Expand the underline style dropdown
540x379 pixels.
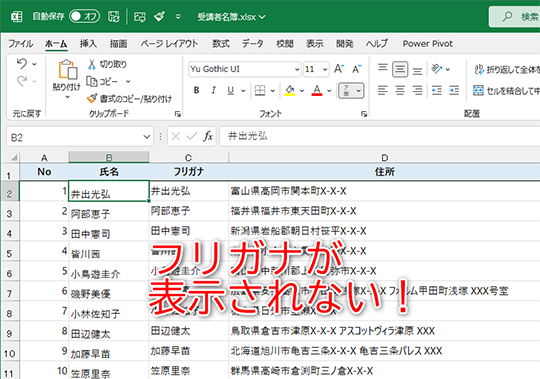click(243, 91)
